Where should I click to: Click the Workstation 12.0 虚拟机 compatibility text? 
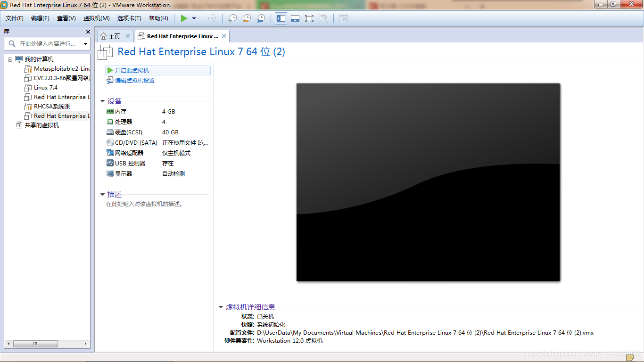290,341
